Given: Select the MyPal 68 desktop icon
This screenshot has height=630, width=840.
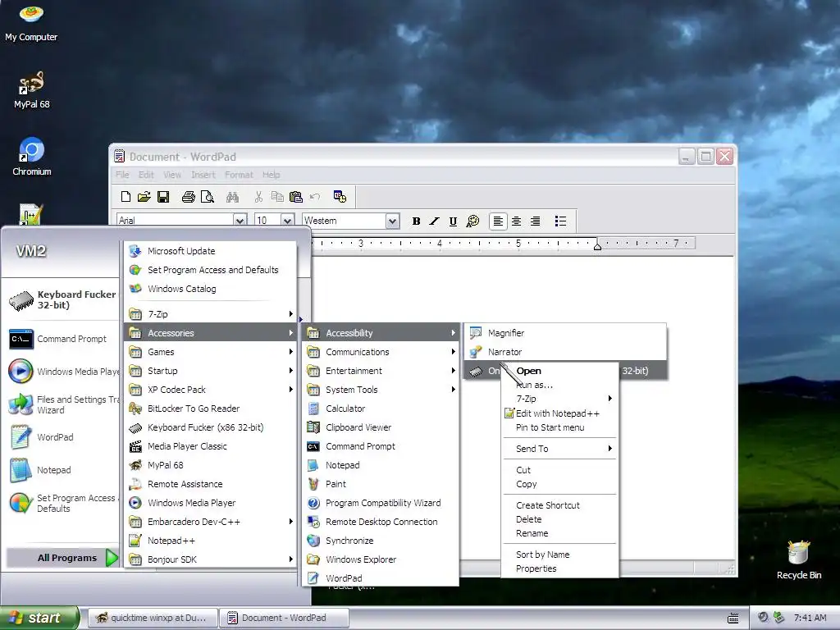Looking at the screenshot, I should coord(31,90).
